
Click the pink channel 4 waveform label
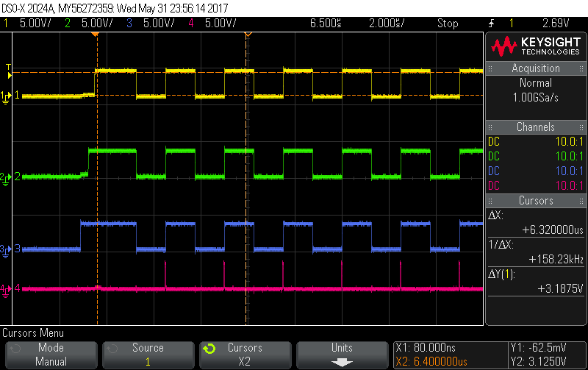[x=17, y=288]
